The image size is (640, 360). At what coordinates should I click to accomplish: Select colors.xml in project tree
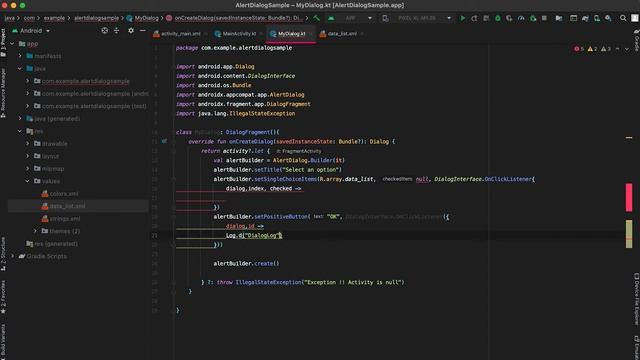pos(64,193)
